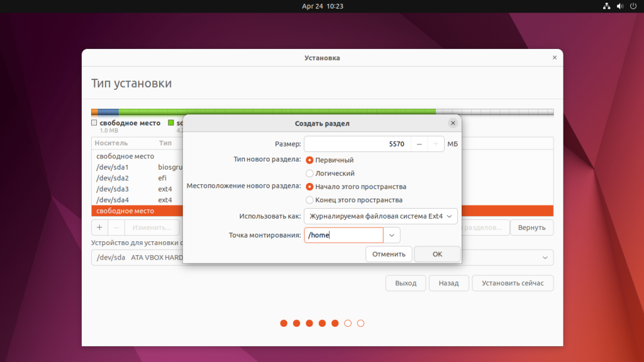The image size is (644, 362).
Task: Open the volume icon in top bar
Action: [619, 6]
